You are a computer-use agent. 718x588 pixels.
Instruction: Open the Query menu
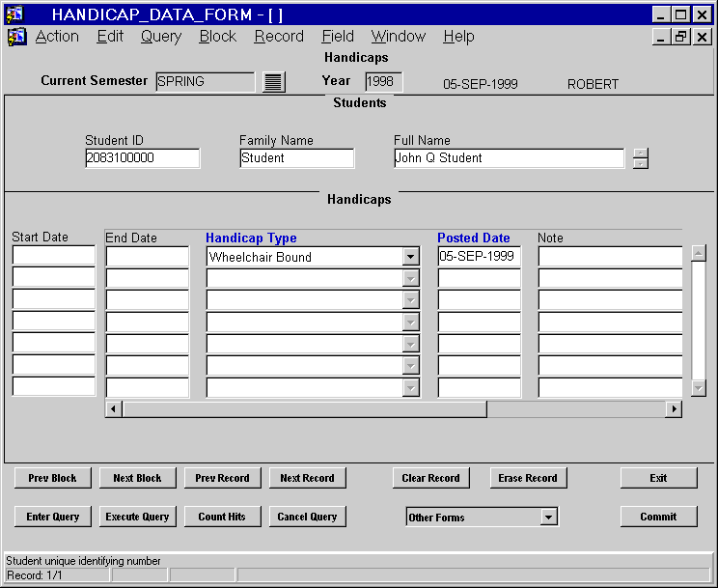(161, 36)
